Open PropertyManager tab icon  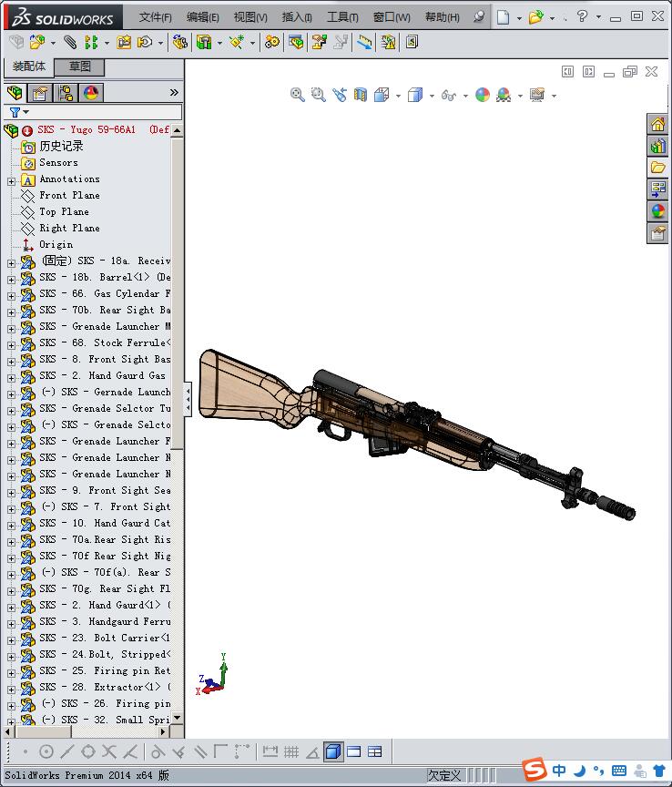(x=40, y=92)
